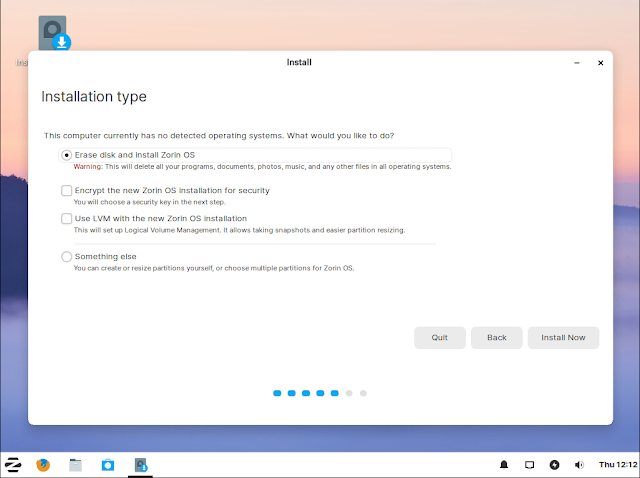Click the Quit button
Viewport: 640px width, 478px height.
[440, 338]
